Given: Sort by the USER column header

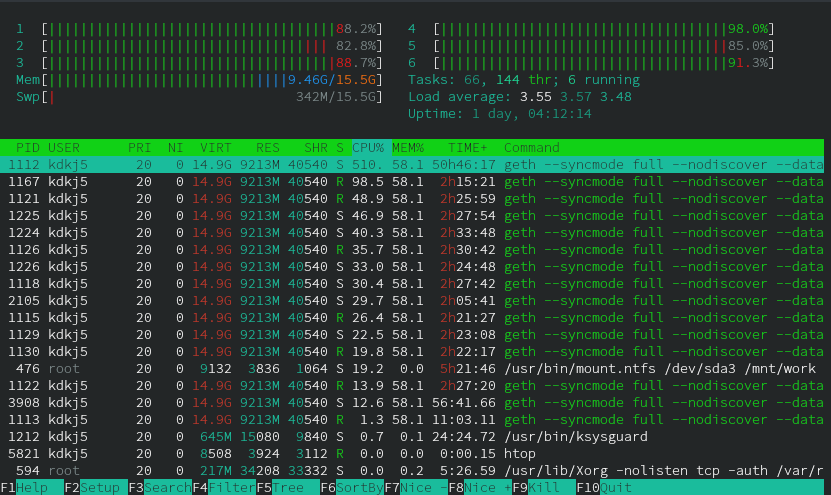Looking at the screenshot, I should (x=64, y=148).
